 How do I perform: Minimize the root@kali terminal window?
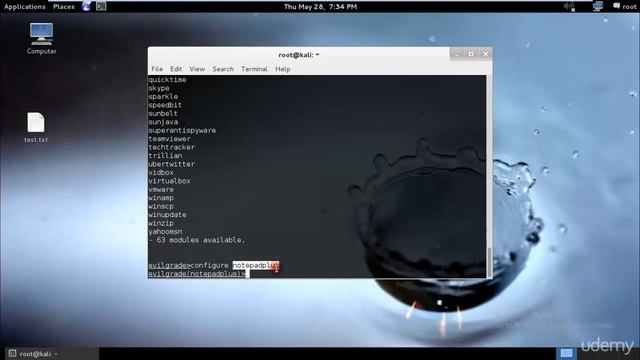click(x=457, y=54)
